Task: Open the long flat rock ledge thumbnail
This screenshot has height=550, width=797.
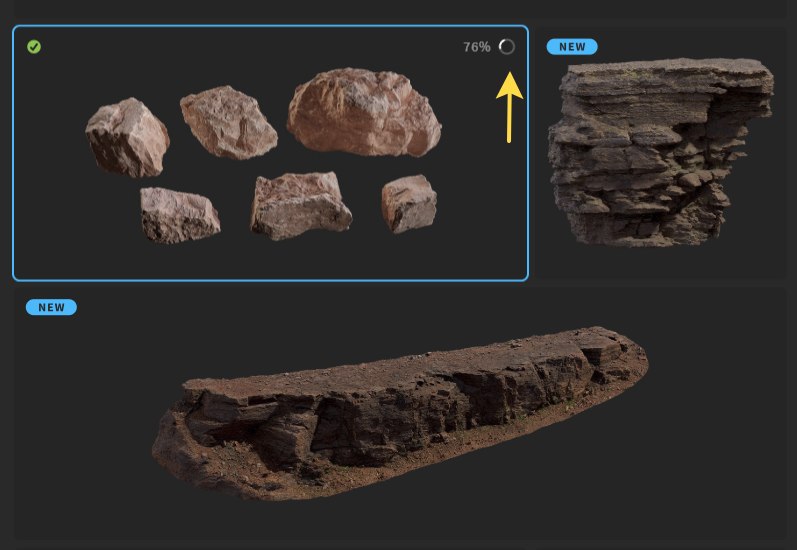Action: 400,413
